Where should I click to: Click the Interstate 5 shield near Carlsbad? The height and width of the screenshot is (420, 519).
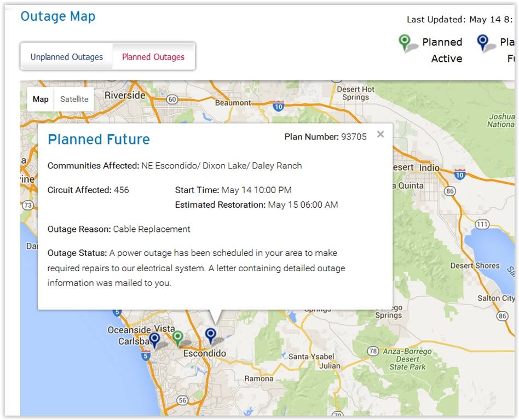pos(145,356)
